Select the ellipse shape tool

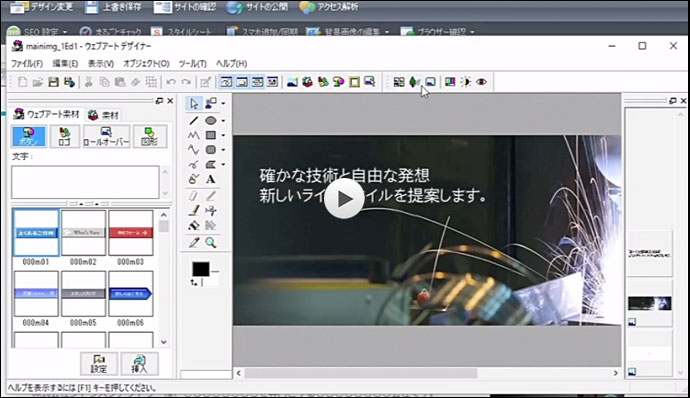pos(211,120)
